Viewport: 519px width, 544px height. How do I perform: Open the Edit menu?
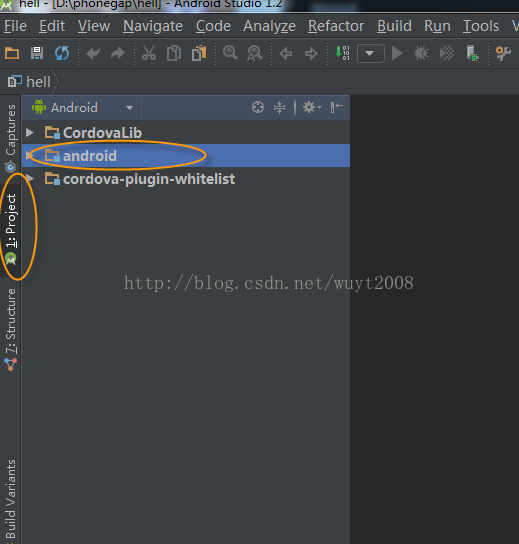tap(52, 26)
